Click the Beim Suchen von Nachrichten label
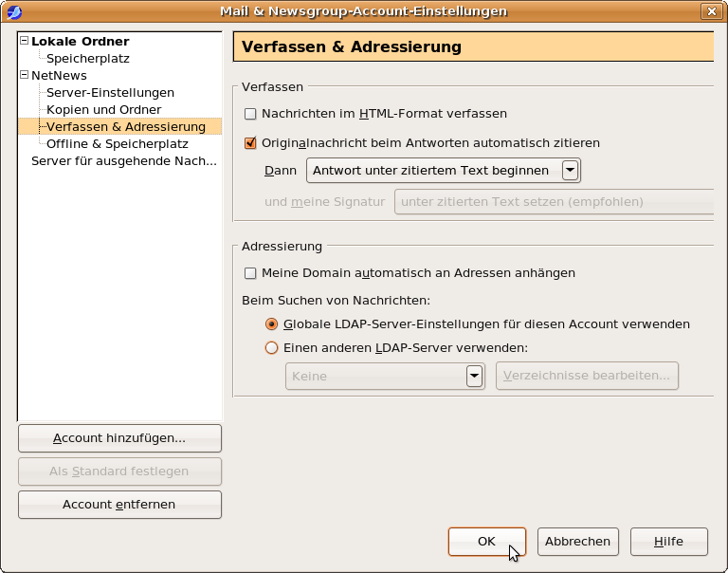This screenshot has width=728, height=573. tap(336, 301)
